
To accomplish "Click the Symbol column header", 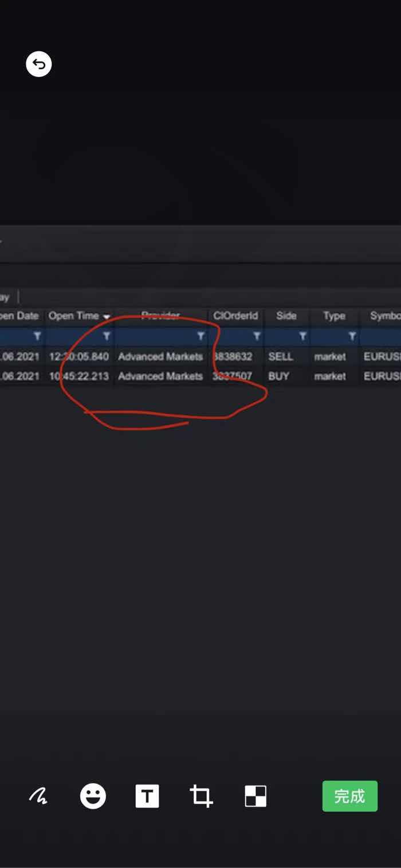I will 385,316.
